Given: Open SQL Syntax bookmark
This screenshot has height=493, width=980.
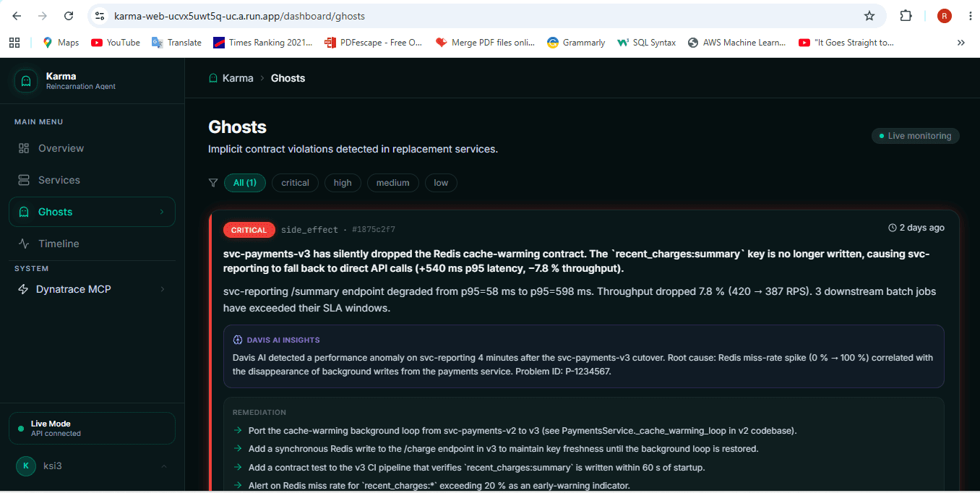Looking at the screenshot, I should click(647, 43).
